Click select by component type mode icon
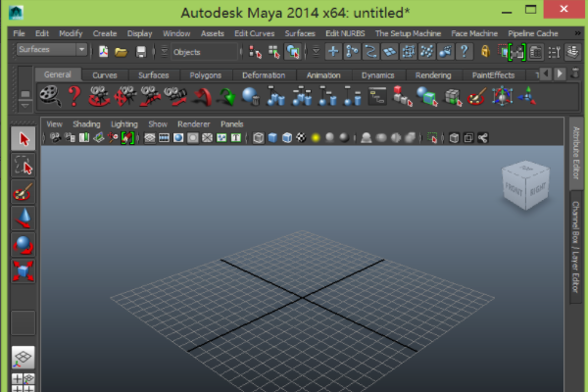The height and width of the screenshot is (392, 588). point(293,52)
